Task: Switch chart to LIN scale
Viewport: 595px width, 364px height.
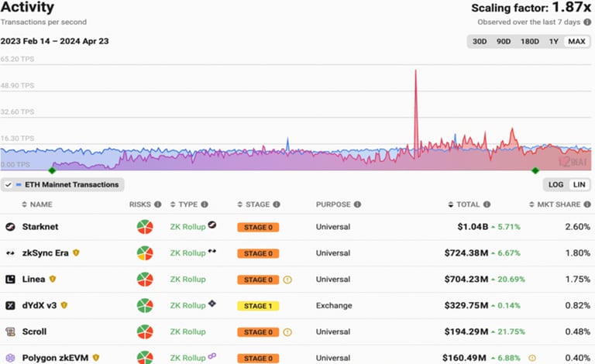Action: click(x=579, y=184)
